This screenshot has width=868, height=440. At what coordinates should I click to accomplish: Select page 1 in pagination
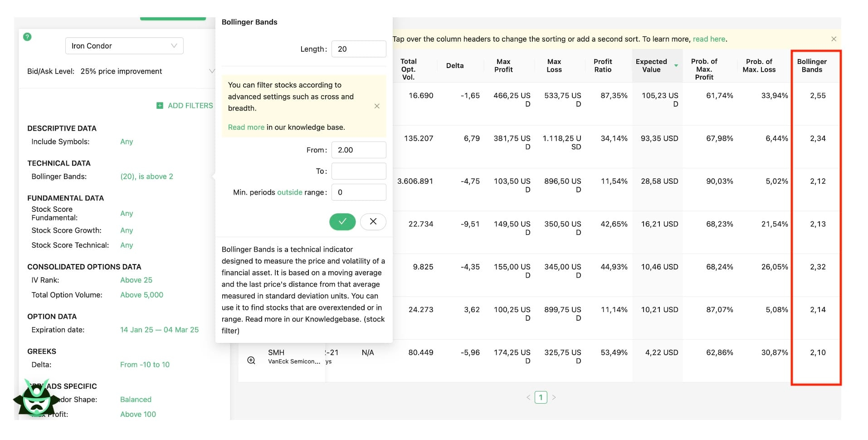[541, 397]
